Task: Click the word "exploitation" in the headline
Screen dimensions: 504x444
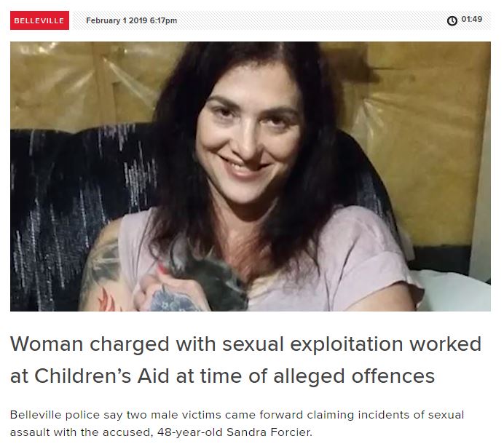Action: (347, 344)
